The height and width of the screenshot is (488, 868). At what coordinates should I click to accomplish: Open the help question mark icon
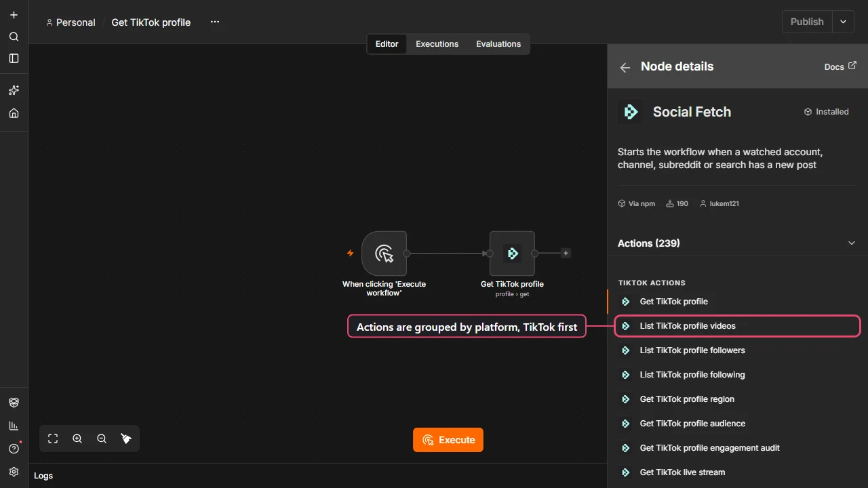(x=14, y=449)
